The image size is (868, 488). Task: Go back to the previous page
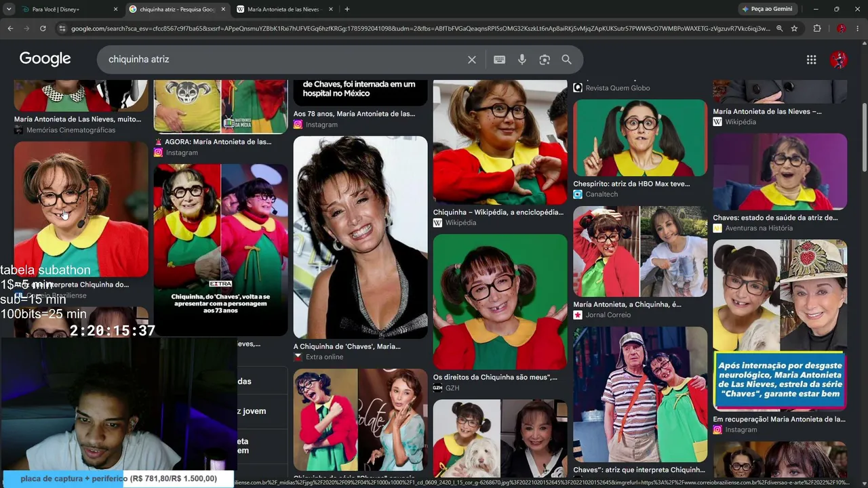pyautogui.click(x=10, y=28)
